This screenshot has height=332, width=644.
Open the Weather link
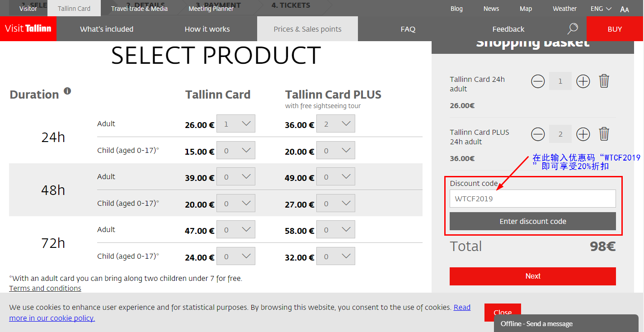(x=564, y=9)
